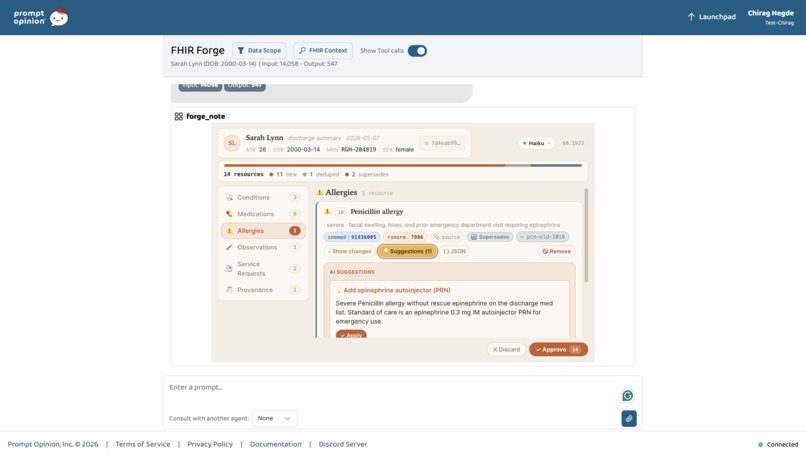Toggle the Suggestions (1) panel
The image size is (806, 458).
408,251
